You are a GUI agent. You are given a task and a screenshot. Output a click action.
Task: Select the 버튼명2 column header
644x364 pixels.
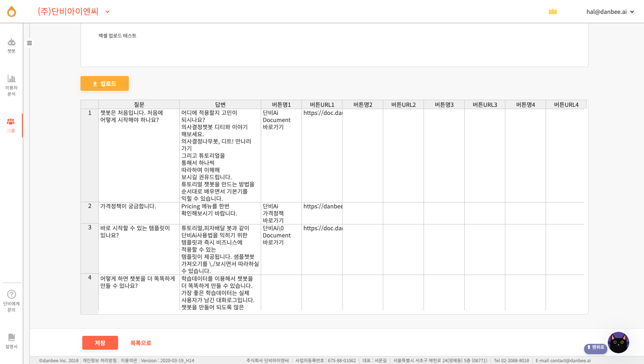[x=363, y=105]
